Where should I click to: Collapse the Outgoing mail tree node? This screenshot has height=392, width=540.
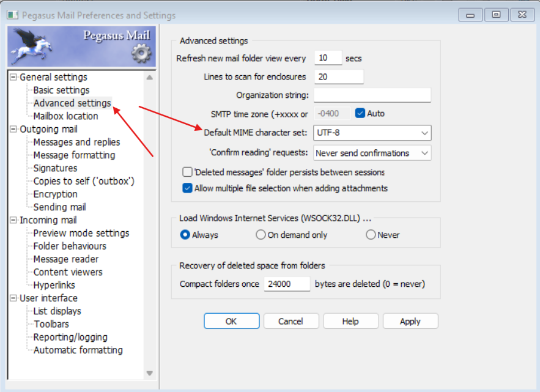pos(13,129)
